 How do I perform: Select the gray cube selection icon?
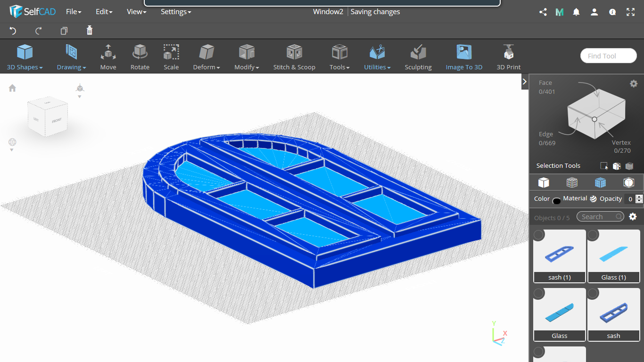tap(629, 166)
